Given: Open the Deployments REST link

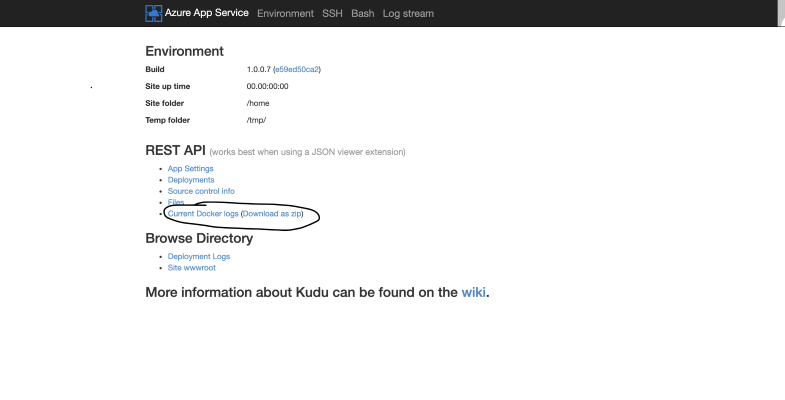Looking at the screenshot, I should [191, 180].
